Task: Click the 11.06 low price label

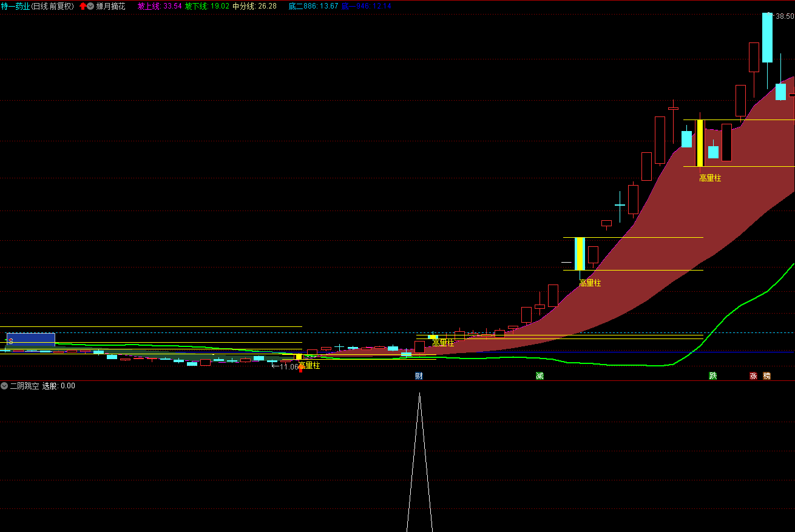Action: [289, 366]
